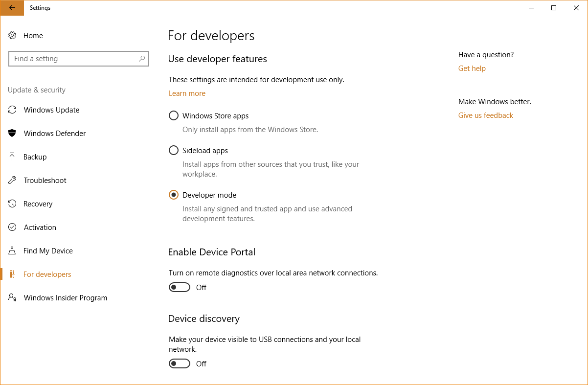588x385 pixels.
Task: Click the back arrow in title bar
Action: pyautogui.click(x=12, y=8)
